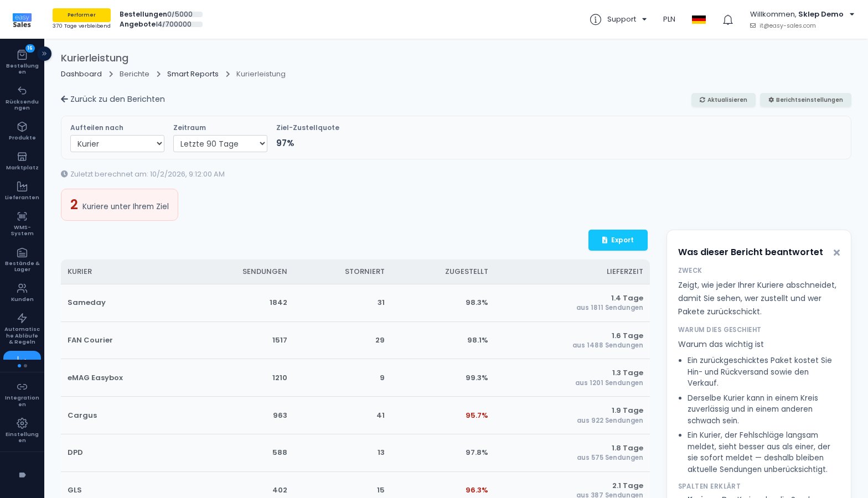Click the Smart Reports breadcrumb
Screen dimensions: 868x498
pyautogui.click(x=193, y=74)
